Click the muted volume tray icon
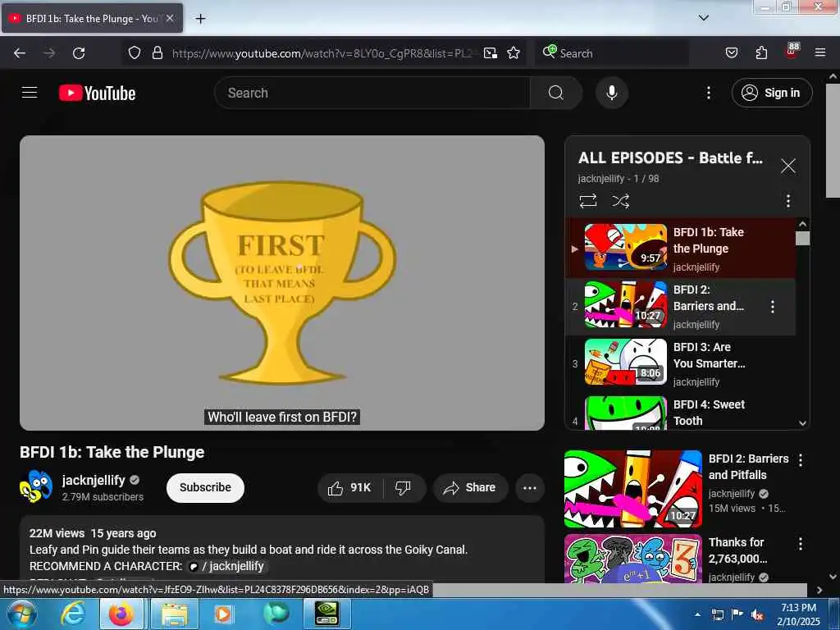 (x=757, y=614)
